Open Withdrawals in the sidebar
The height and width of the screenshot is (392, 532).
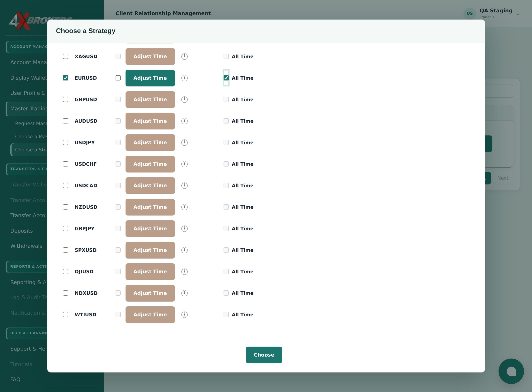click(x=26, y=246)
